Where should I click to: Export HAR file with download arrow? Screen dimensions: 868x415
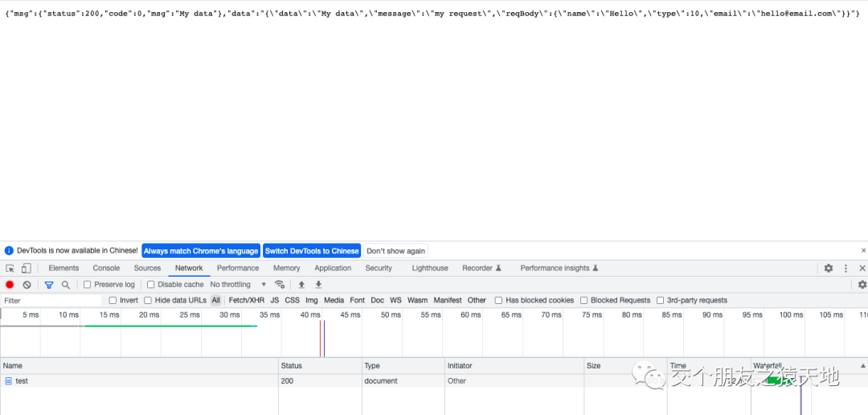coord(318,285)
